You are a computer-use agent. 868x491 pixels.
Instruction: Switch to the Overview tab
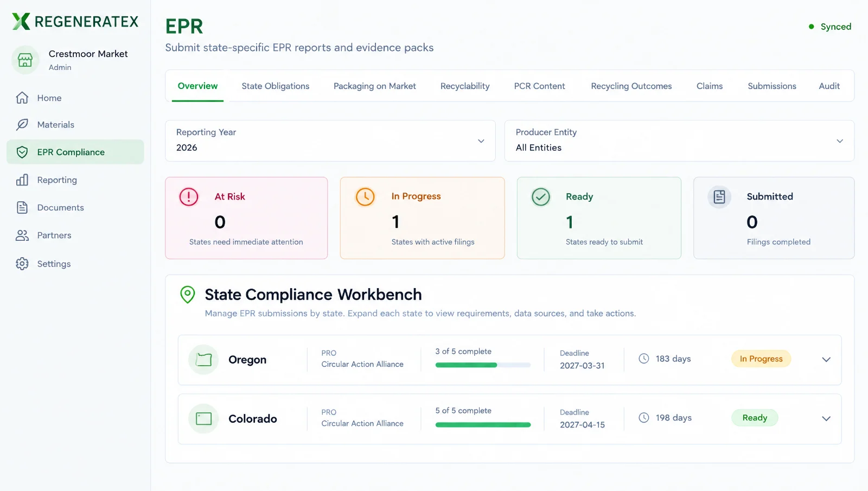[197, 86]
